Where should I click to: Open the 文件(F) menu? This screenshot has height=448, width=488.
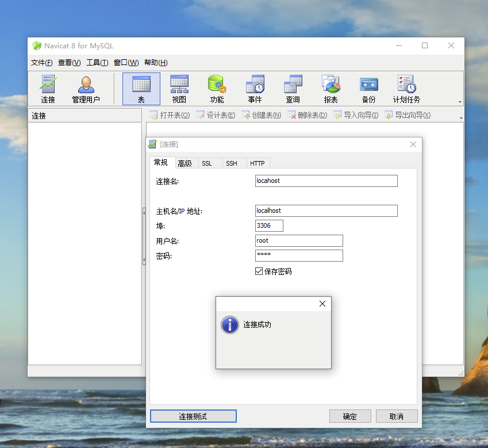[42, 63]
